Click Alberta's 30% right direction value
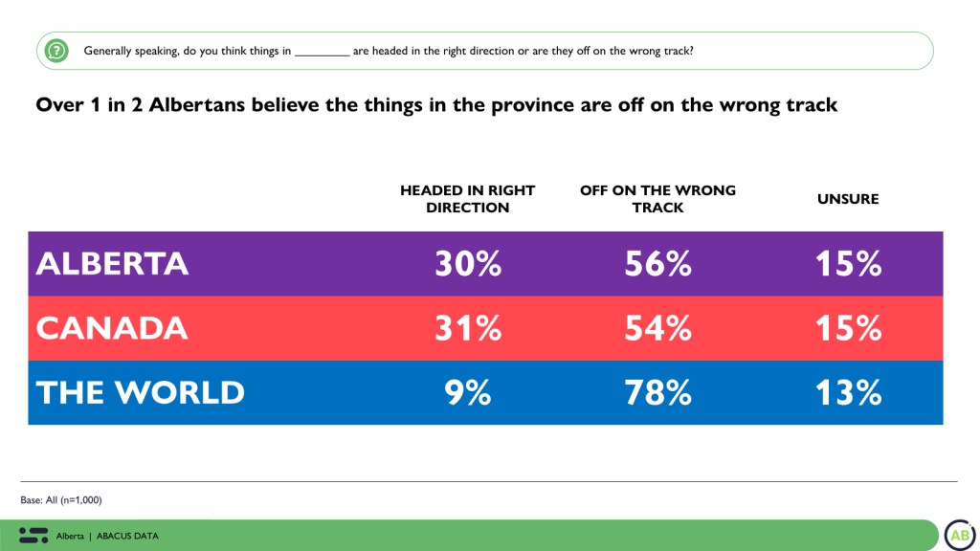The width and height of the screenshot is (980, 551). [x=468, y=264]
